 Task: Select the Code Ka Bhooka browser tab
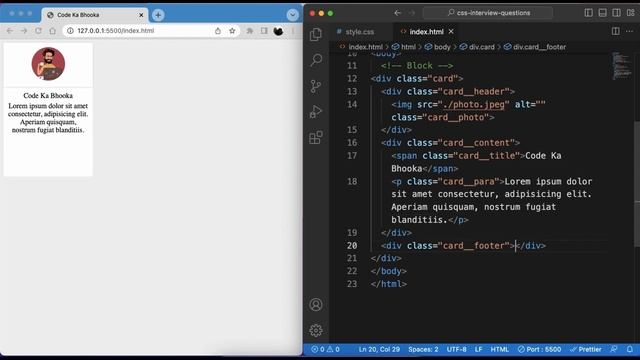(x=94, y=15)
